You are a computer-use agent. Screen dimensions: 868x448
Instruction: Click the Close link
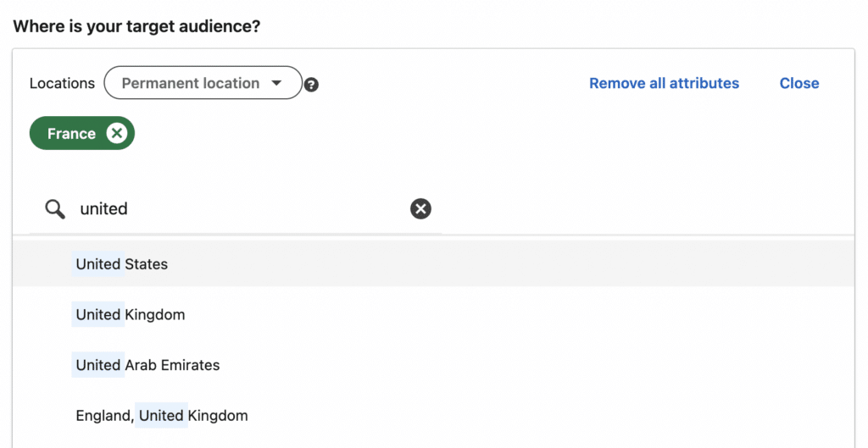tap(799, 83)
